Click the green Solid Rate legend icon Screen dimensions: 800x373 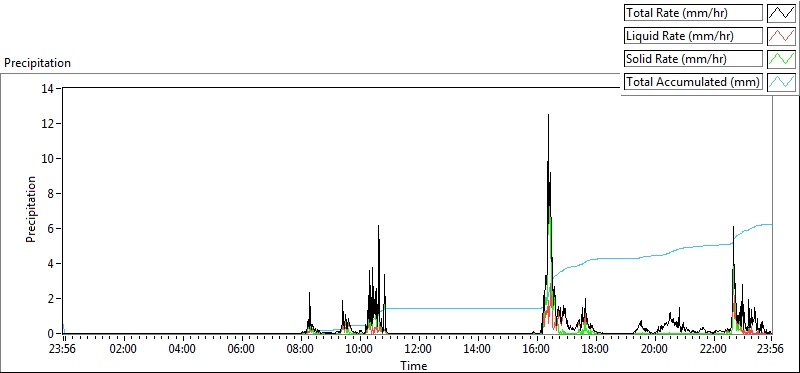(x=782, y=59)
